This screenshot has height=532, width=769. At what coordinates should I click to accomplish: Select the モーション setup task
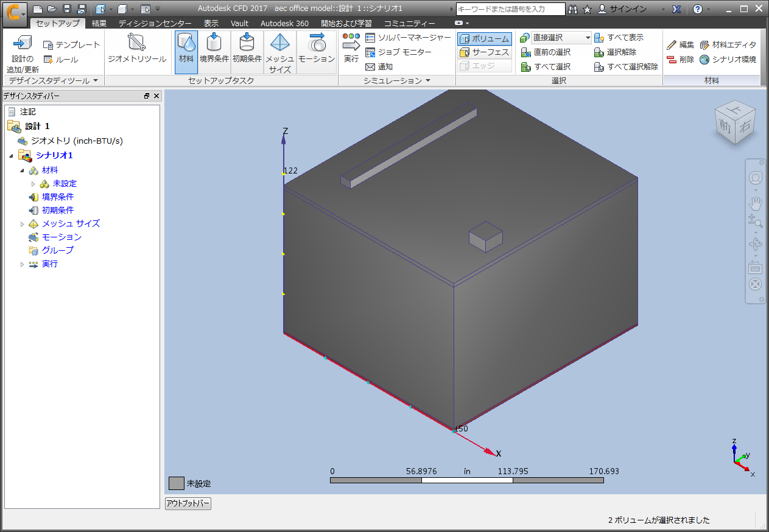317,52
